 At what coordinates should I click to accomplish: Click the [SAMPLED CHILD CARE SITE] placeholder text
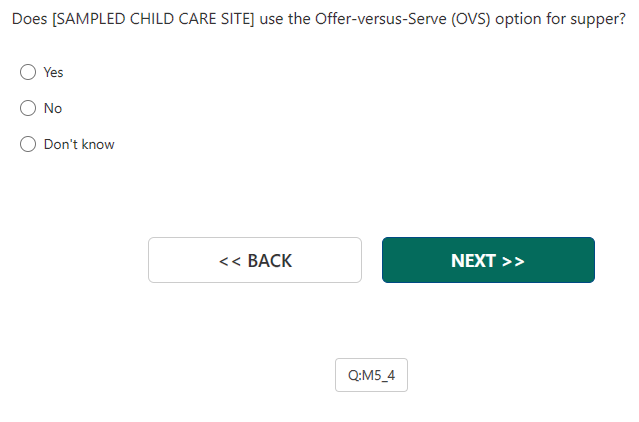point(149,20)
